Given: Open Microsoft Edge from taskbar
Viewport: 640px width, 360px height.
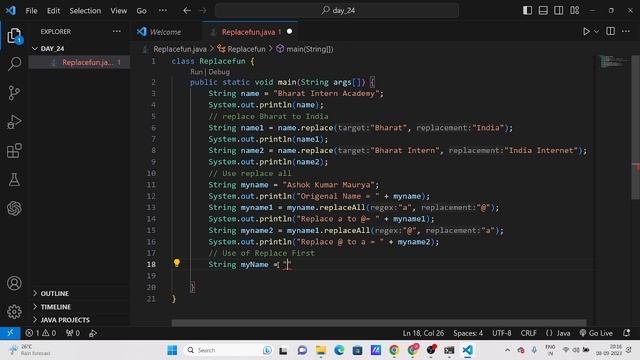Looking at the screenshot, I should pyautogui.click(x=339, y=350).
